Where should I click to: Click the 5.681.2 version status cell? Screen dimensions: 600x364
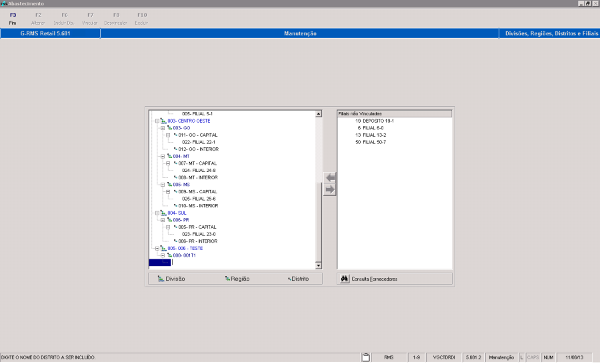point(473,357)
